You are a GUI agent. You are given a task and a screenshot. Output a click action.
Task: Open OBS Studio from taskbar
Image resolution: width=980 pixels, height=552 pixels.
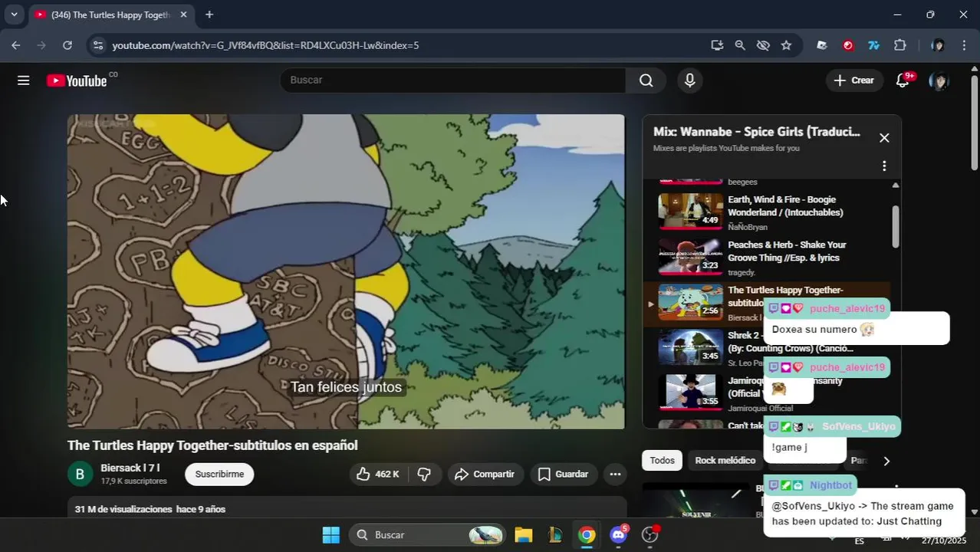tap(650, 535)
